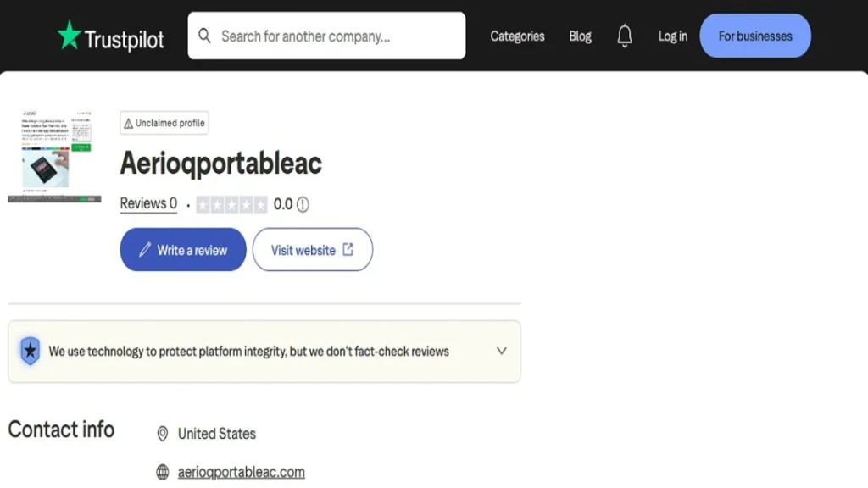Click the TrustScore info icon

303,204
